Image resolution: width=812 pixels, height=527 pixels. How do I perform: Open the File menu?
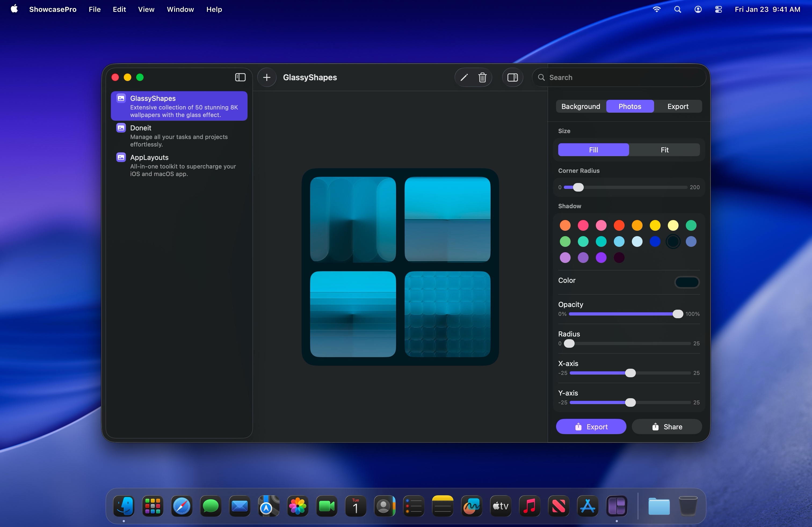pyautogui.click(x=95, y=9)
